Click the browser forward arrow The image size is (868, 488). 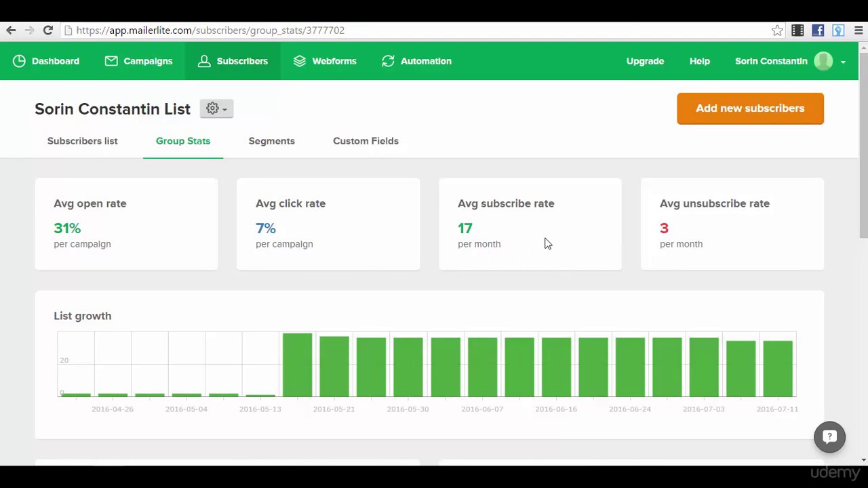click(29, 30)
